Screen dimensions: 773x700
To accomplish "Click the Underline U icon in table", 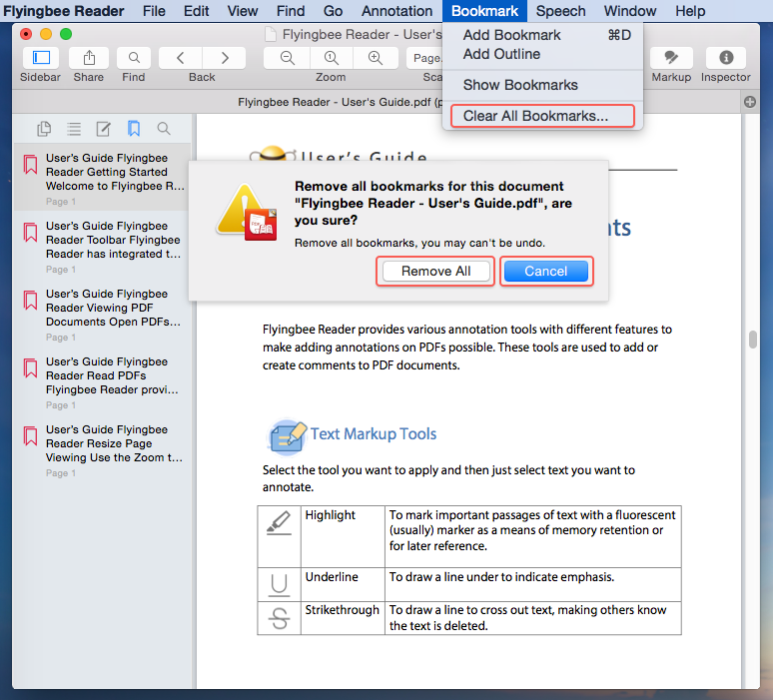I will click(x=279, y=585).
